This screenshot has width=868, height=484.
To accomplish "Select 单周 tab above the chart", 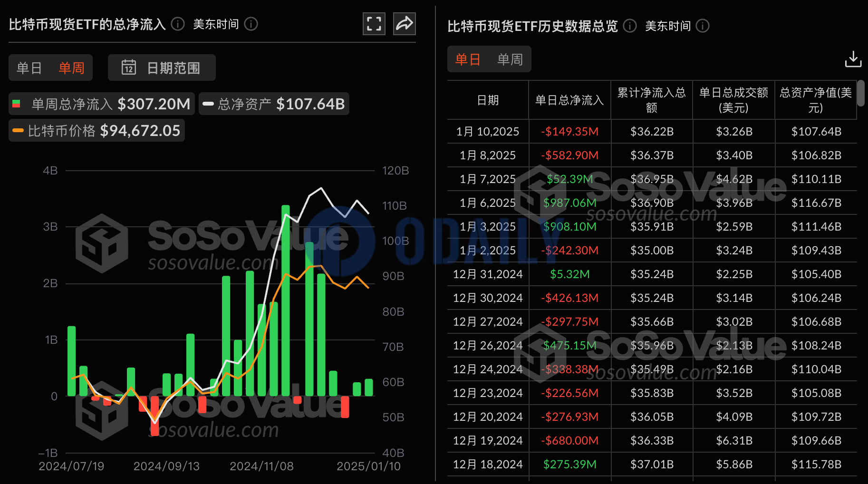I will coord(71,68).
